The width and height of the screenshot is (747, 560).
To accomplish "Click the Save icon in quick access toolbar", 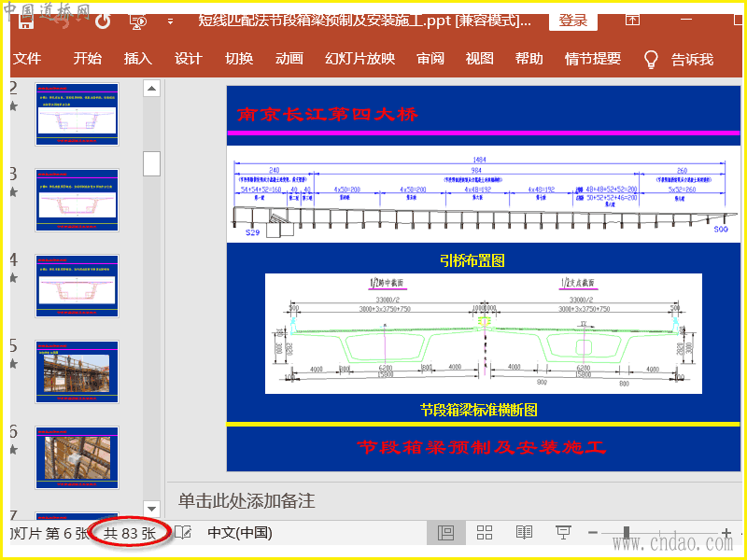I will tap(26, 21).
